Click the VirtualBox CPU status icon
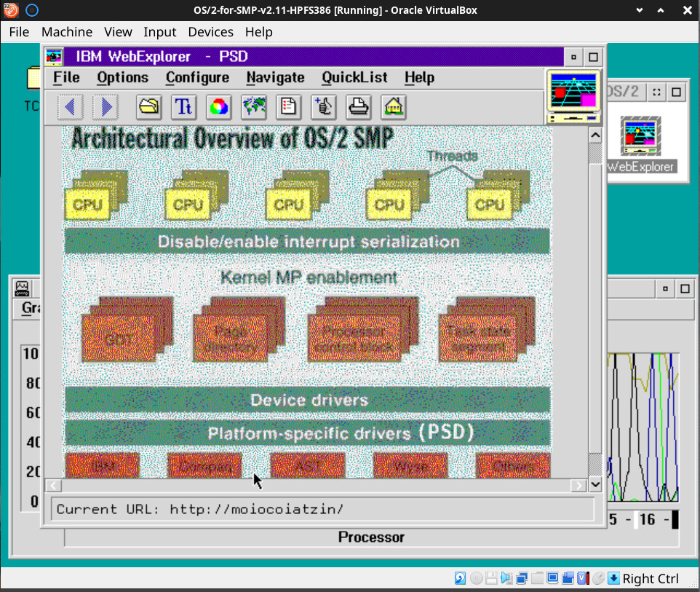The image size is (700, 592). tap(583, 578)
